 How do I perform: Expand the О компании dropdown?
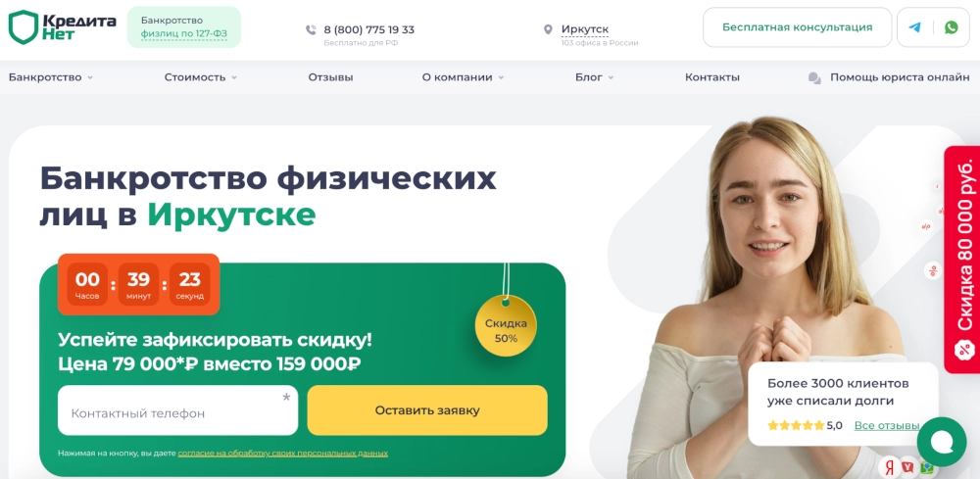click(x=464, y=77)
